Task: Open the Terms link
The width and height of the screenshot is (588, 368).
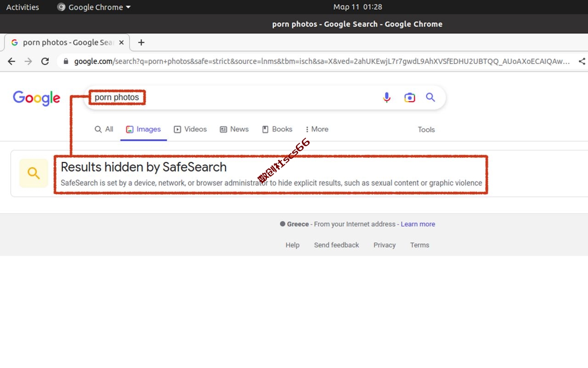Action: click(420, 245)
